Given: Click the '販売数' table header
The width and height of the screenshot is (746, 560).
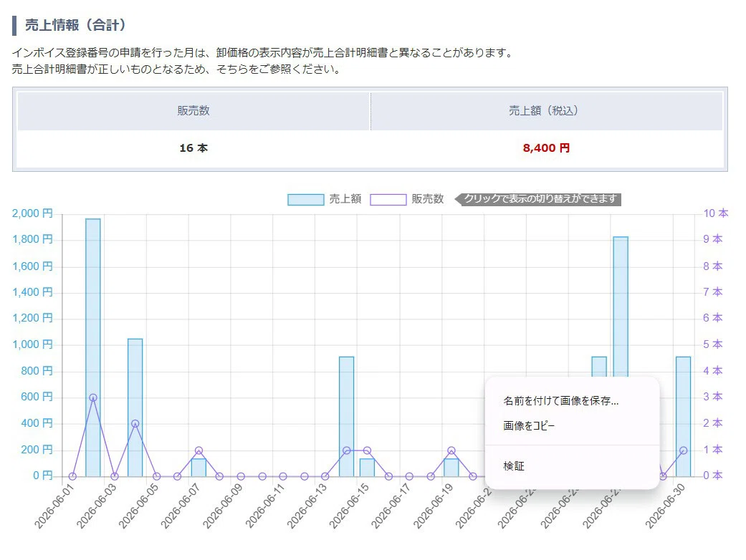Looking at the screenshot, I should point(193,111).
